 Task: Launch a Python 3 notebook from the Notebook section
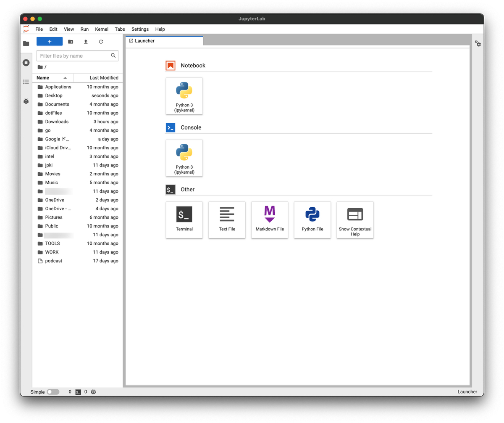(x=184, y=96)
